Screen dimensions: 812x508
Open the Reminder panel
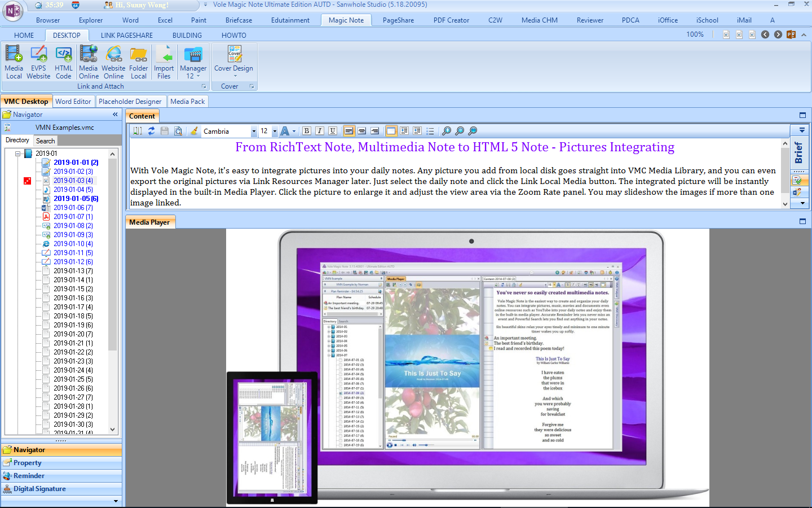[x=61, y=476]
